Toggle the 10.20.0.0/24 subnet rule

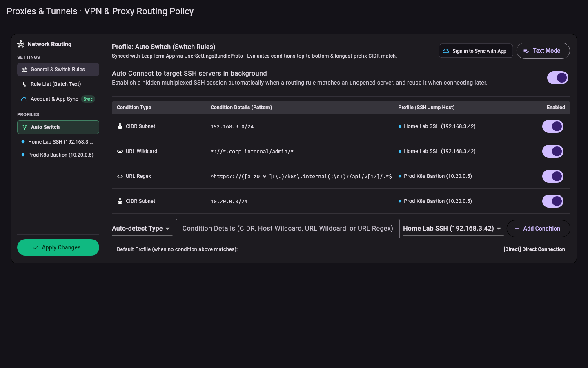point(553,201)
